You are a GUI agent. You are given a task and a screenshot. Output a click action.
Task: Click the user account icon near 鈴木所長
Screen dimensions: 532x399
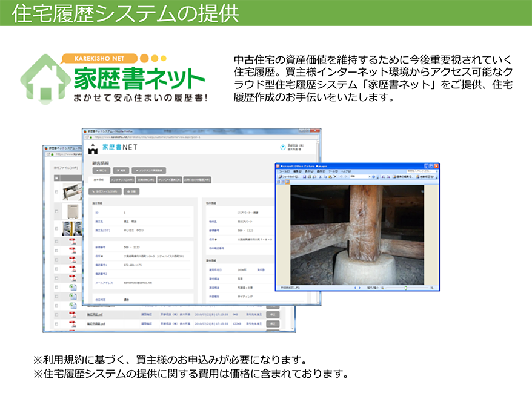coord(282,147)
